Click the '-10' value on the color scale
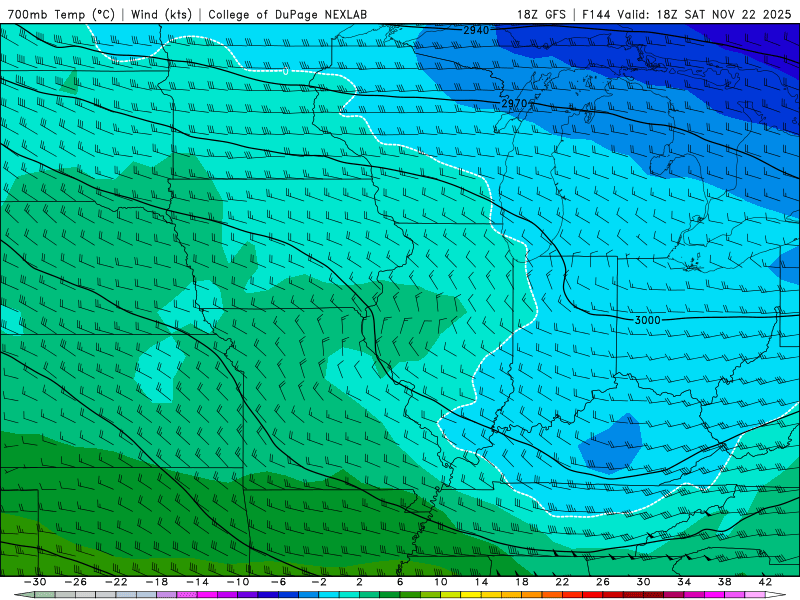The image size is (800, 600). [x=238, y=582]
